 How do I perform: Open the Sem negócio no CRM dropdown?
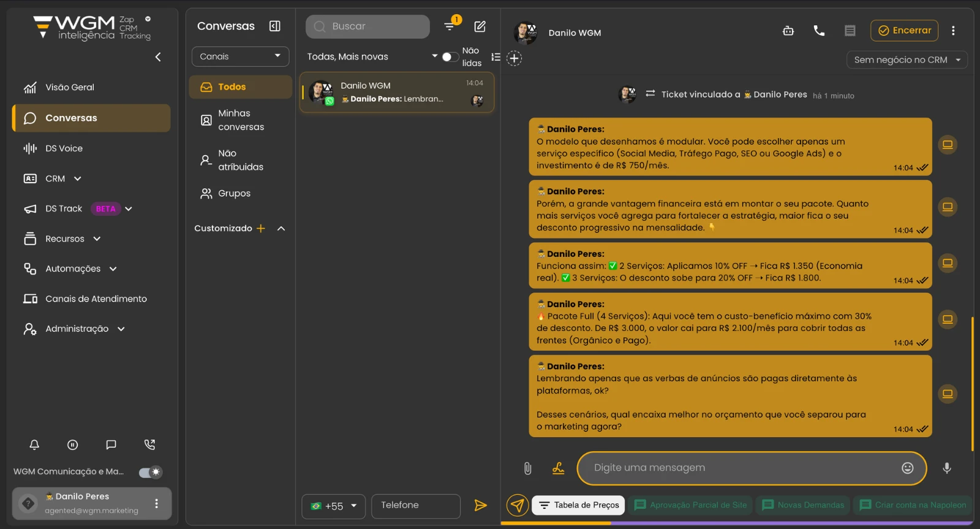(907, 60)
